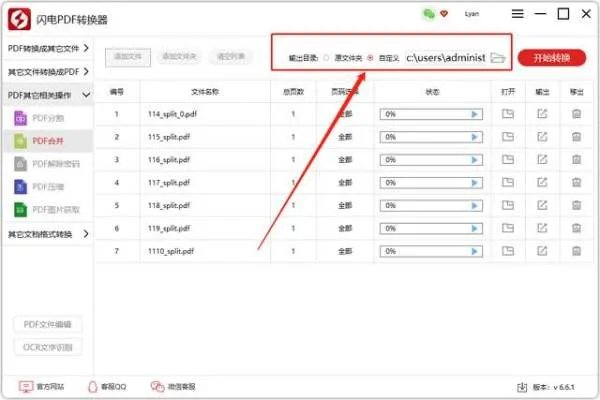Remove 114_split_0.pdf with its trash icon

point(576,114)
